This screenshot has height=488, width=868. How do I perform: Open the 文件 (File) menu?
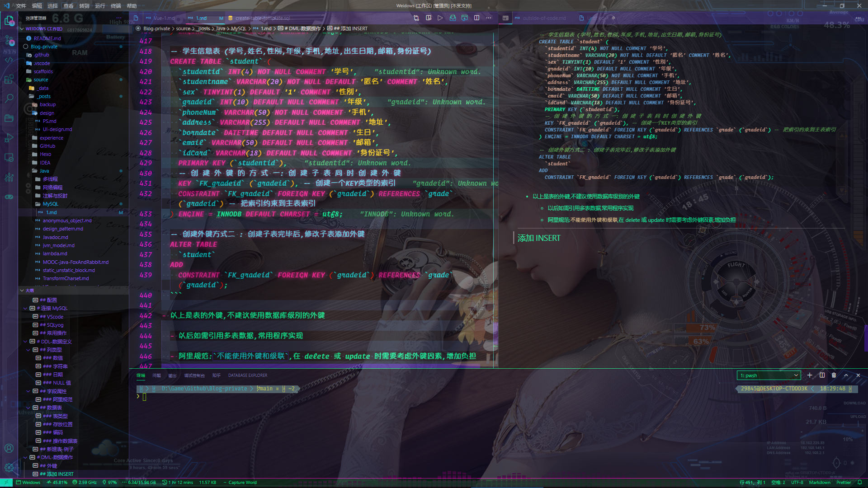(21, 6)
